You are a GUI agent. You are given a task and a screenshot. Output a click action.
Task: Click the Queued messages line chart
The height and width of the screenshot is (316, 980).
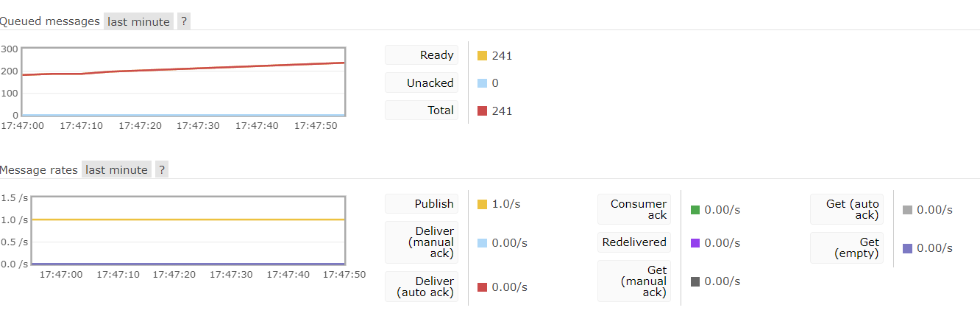pyautogui.click(x=183, y=81)
